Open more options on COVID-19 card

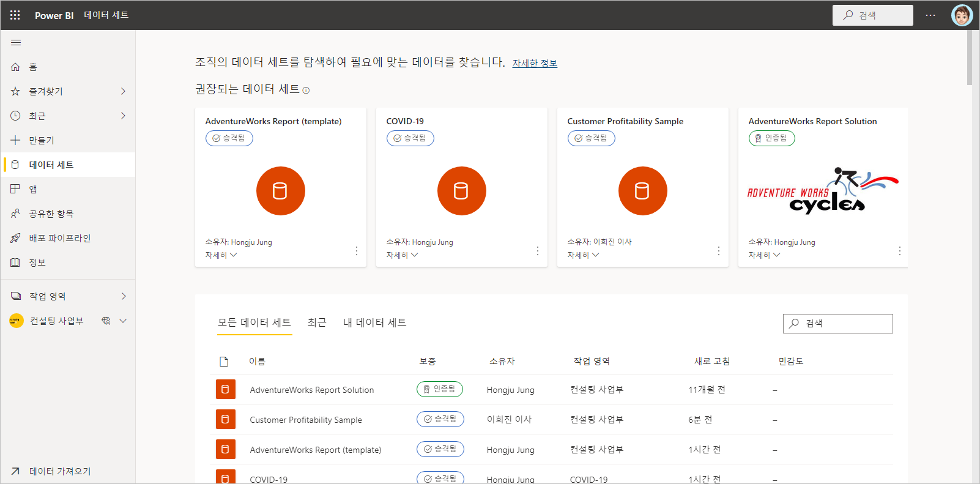tap(538, 251)
